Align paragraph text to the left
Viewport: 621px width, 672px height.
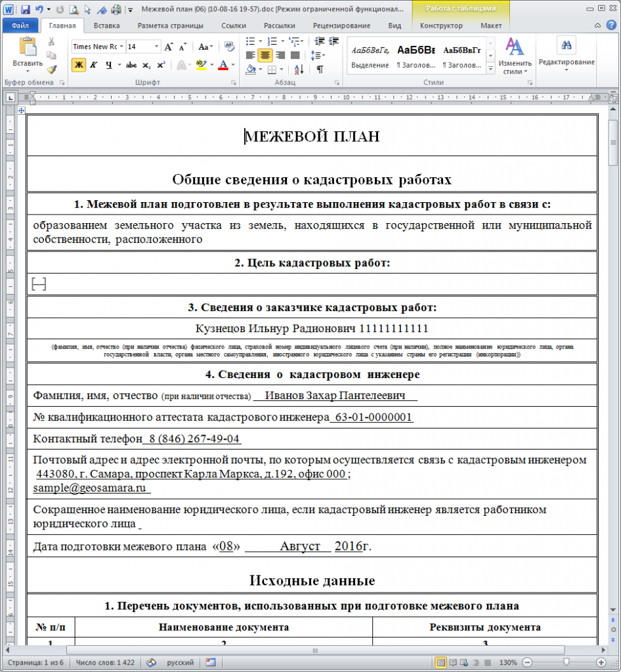click(250, 55)
